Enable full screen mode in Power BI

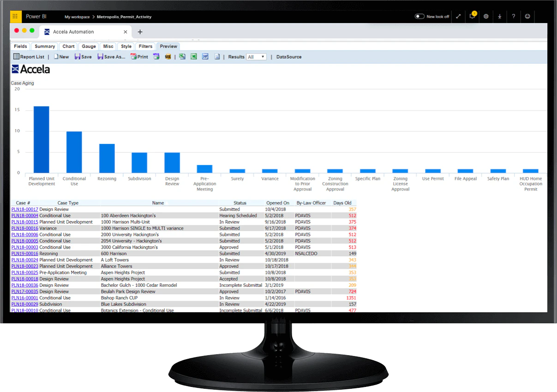click(458, 16)
